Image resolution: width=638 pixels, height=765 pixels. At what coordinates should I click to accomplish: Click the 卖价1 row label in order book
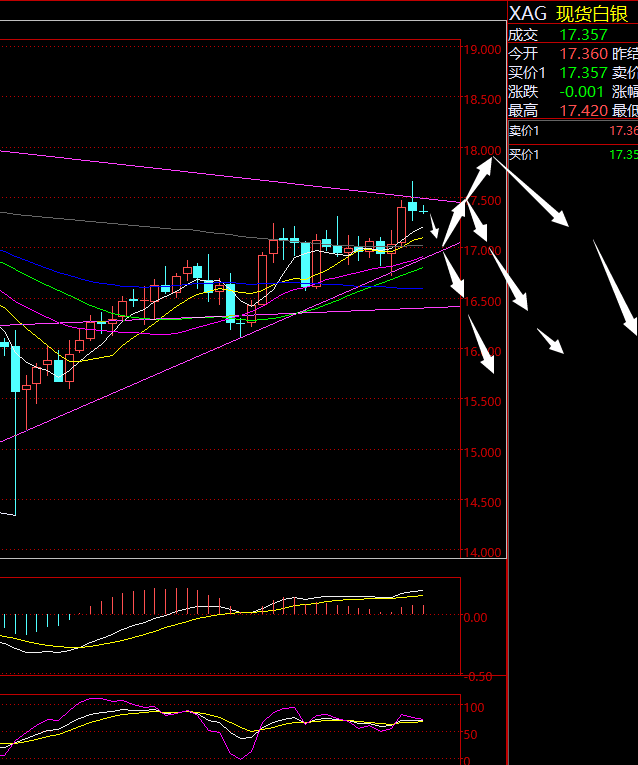[x=524, y=131]
